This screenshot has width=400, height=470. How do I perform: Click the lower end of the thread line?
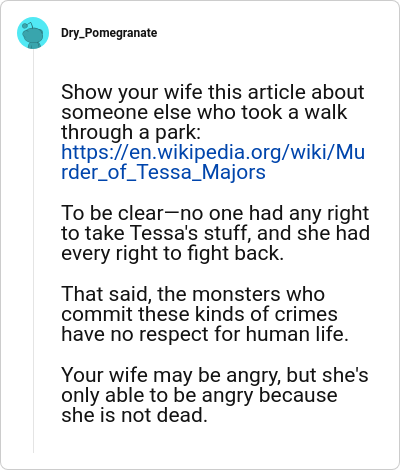point(33,447)
